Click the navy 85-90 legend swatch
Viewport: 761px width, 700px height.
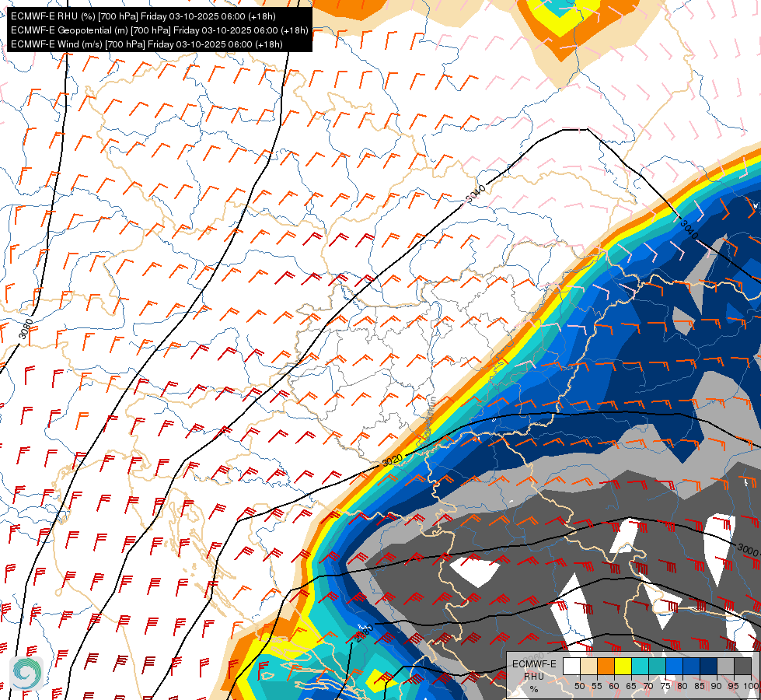(708, 667)
